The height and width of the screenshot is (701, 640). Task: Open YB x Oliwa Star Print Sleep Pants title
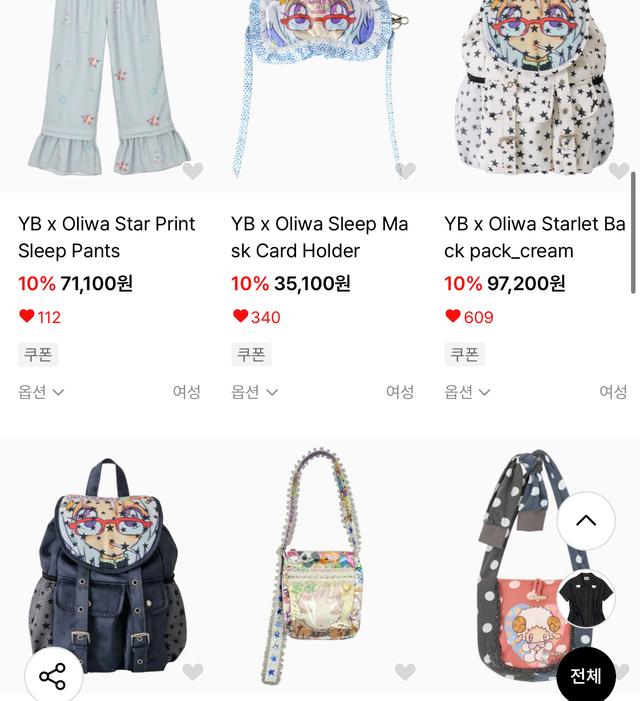click(106, 237)
